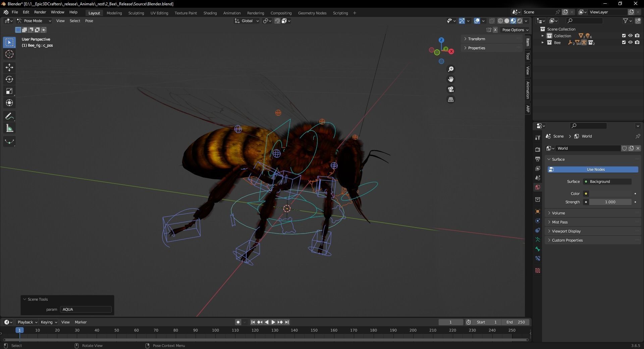Open the World properties tab

538,187
